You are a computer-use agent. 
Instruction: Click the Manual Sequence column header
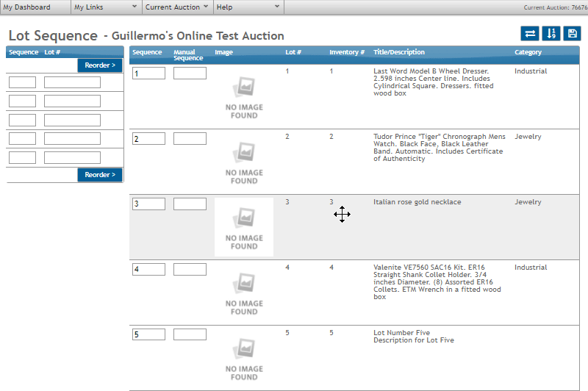pos(188,55)
